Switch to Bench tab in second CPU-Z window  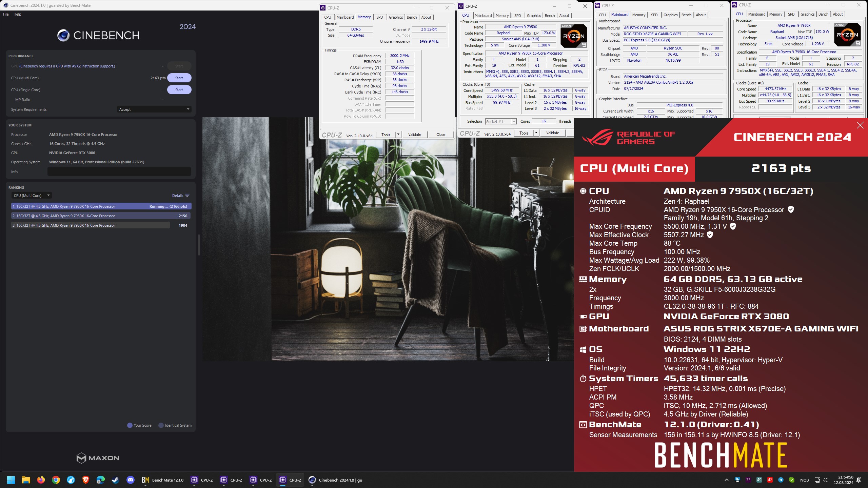coord(550,16)
